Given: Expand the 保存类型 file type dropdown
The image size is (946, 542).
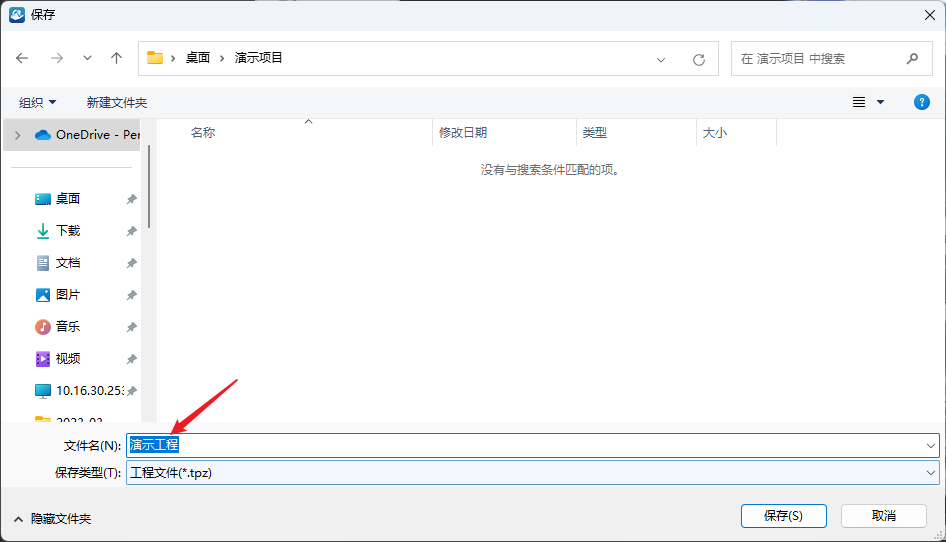Looking at the screenshot, I should pos(931,473).
